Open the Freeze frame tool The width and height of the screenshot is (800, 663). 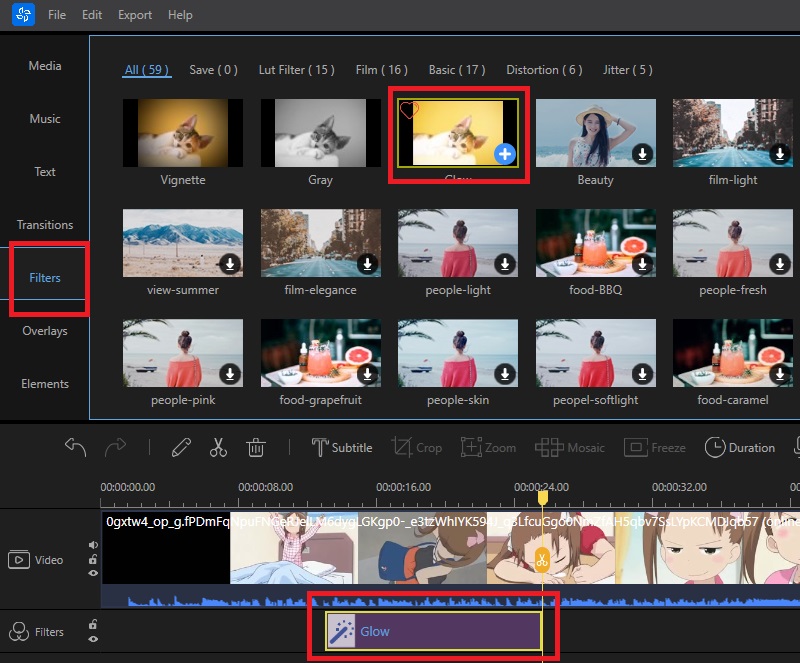[655, 447]
